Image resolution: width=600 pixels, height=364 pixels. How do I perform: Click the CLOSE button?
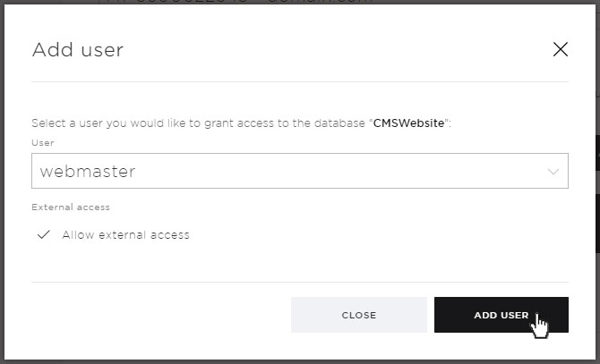click(x=359, y=315)
